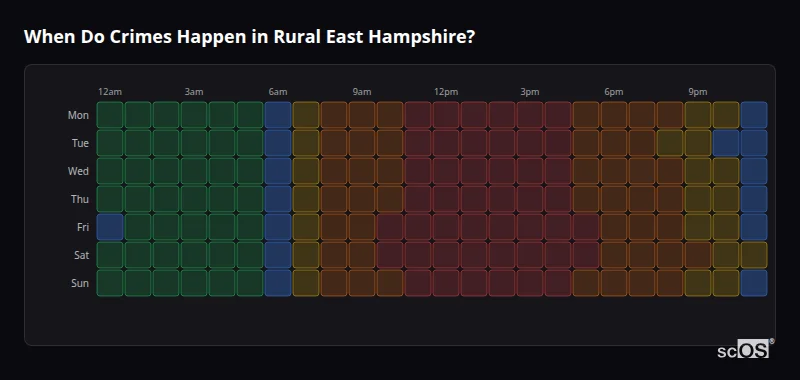Click the Sun row label
Screen dimensions: 800x380
pyautogui.click(x=80, y=283)
